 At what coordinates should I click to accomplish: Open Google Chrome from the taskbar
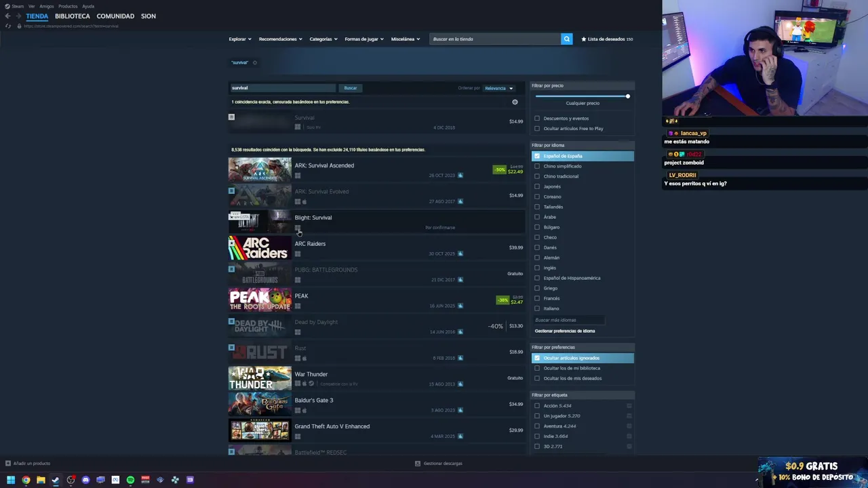[x=26, y=480]
